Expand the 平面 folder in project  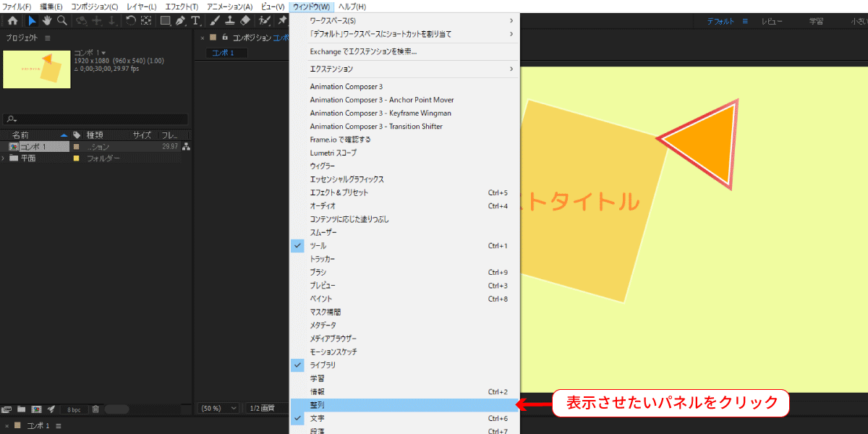click(x=4, y=158)
